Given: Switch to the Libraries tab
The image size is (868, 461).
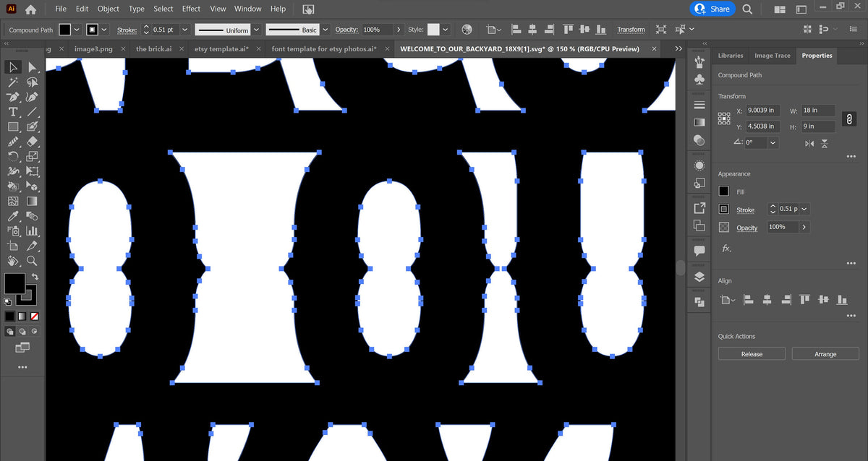Looking at the screenshot, I should pos(731,56).
